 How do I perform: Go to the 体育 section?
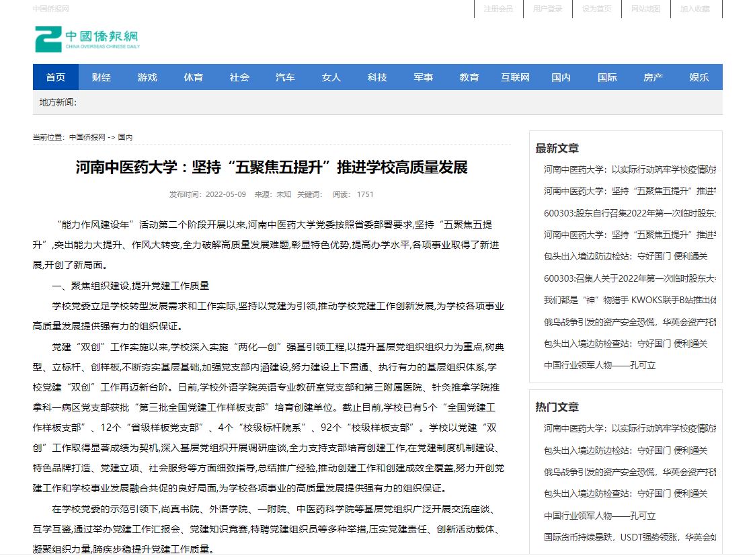pyautogui.click(x=194, y=77)
